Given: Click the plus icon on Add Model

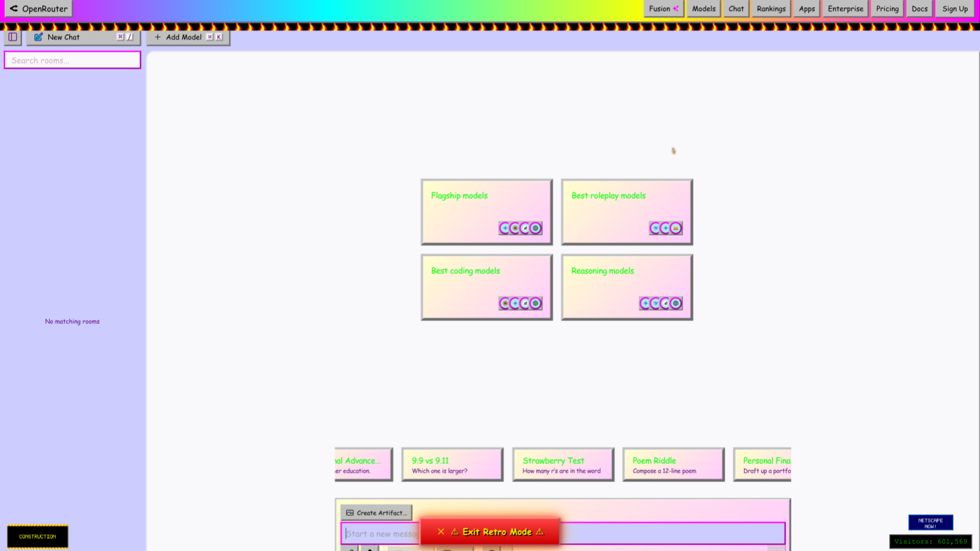Looking at the screenshot, I should [x=158, y=37].
